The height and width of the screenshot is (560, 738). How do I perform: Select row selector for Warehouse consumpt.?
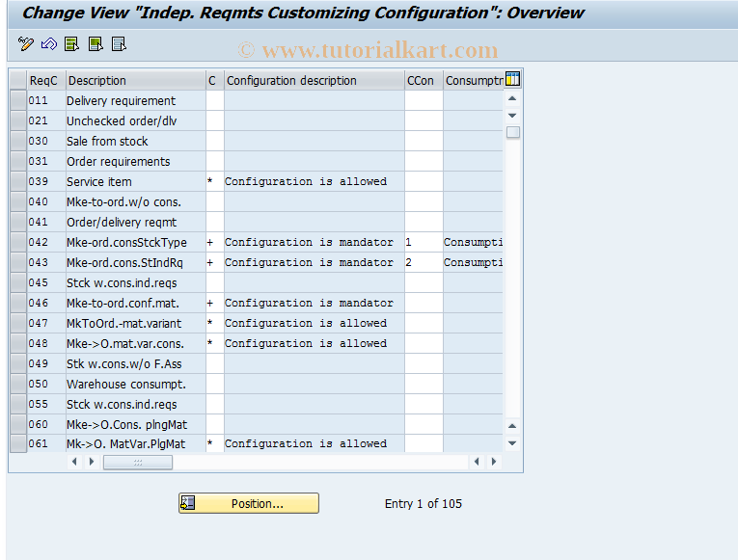[x=18, y=384]
